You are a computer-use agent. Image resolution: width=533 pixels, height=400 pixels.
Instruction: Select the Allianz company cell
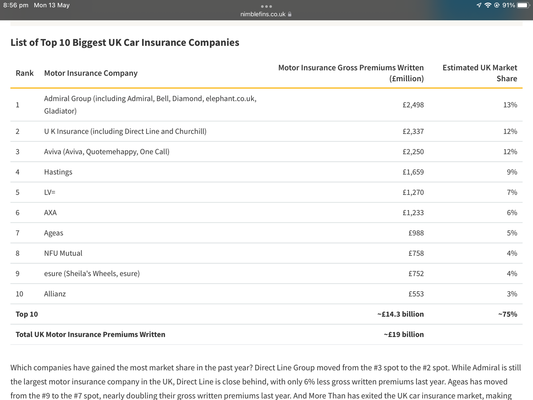point(55,294)
